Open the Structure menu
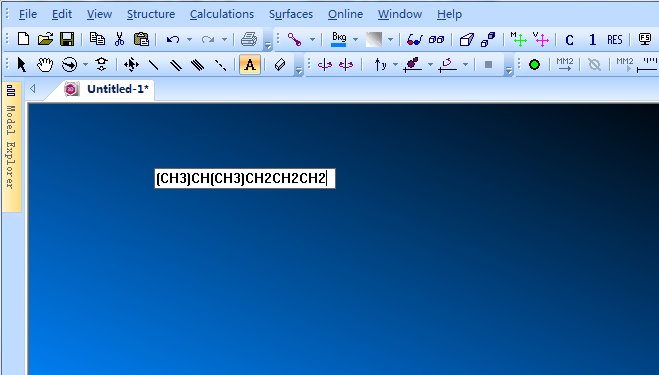The image size is (659, 375). tap(151, 14)
